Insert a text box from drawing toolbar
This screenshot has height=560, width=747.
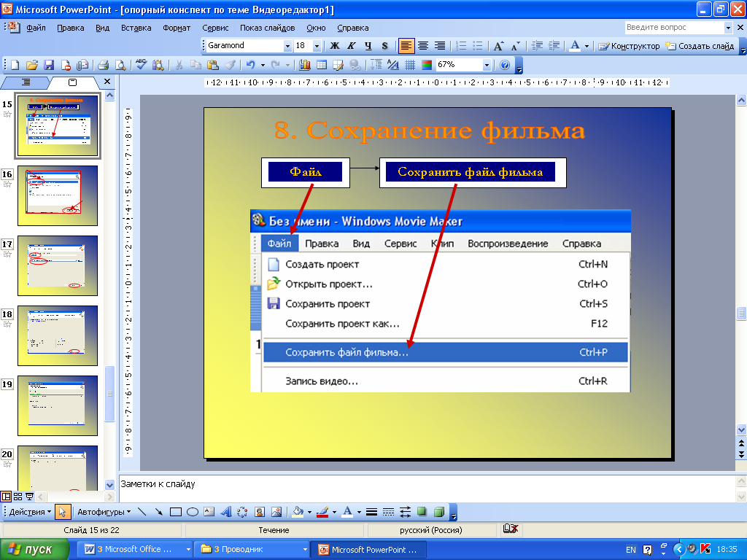(x=209, y=512)
